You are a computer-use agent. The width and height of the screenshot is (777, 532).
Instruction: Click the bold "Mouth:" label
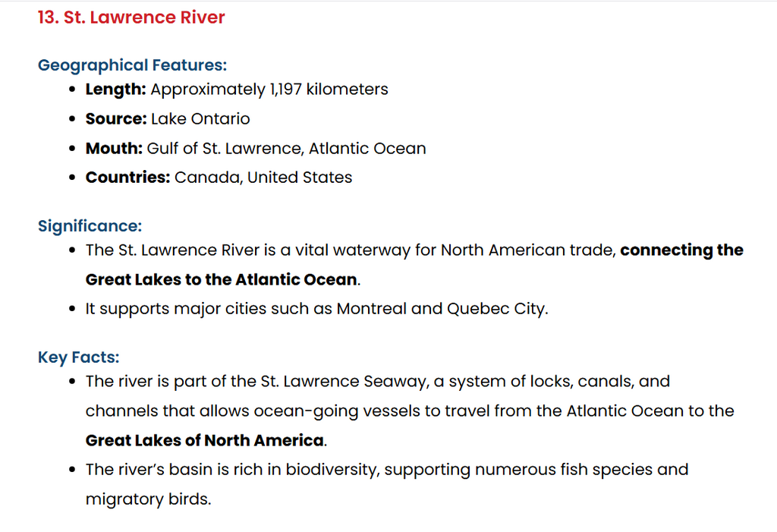[114, 148]
